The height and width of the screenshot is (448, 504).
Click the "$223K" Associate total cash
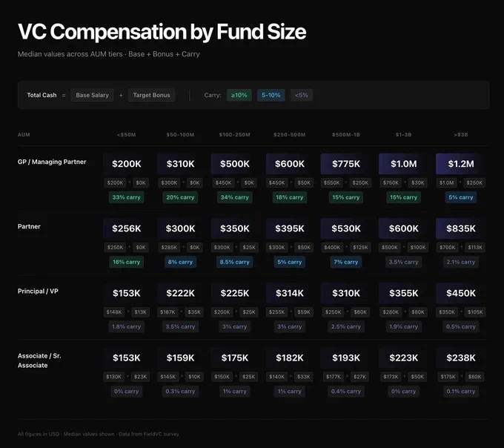coord(403,358)
